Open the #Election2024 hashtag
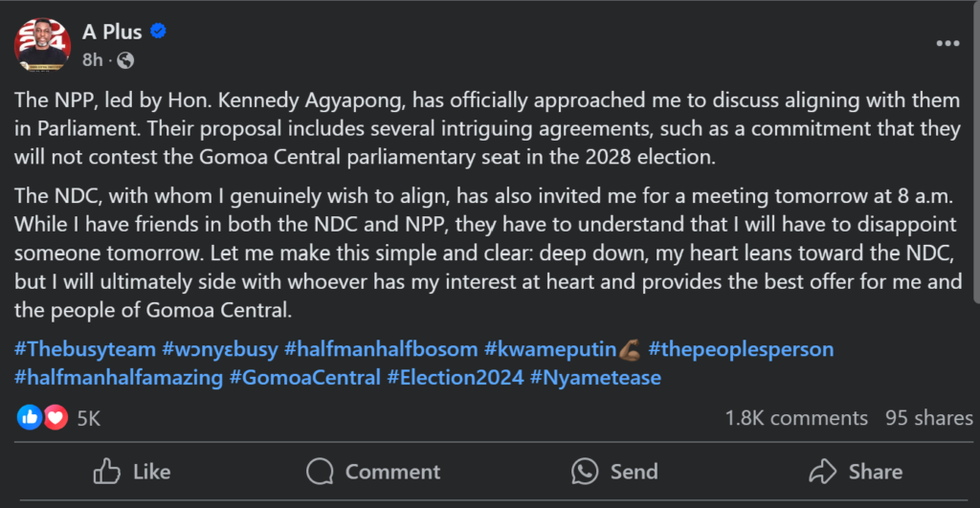Viewport: 980px width, 508px height. 455,378
